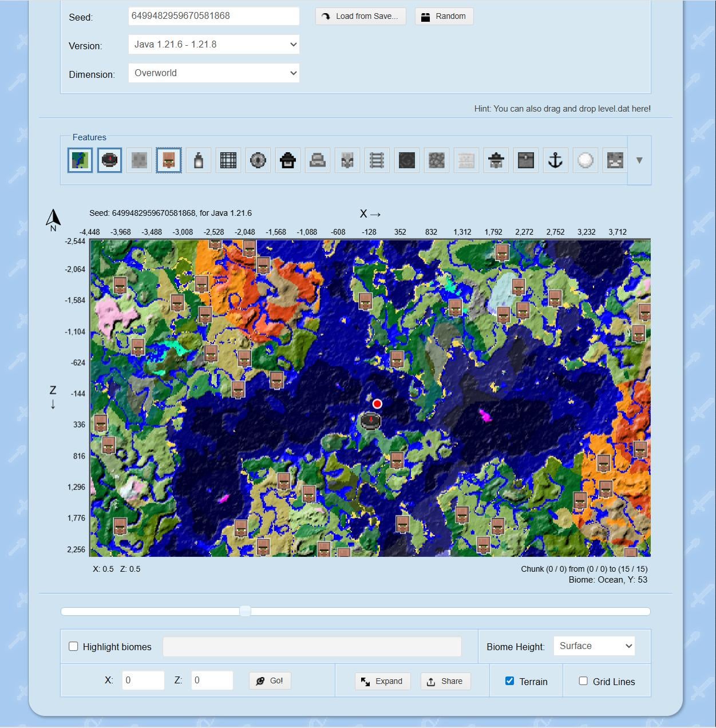Enable the rail track Mineshaft icon
The height and width of the screenshot is (728, 716).
(377, 160)
